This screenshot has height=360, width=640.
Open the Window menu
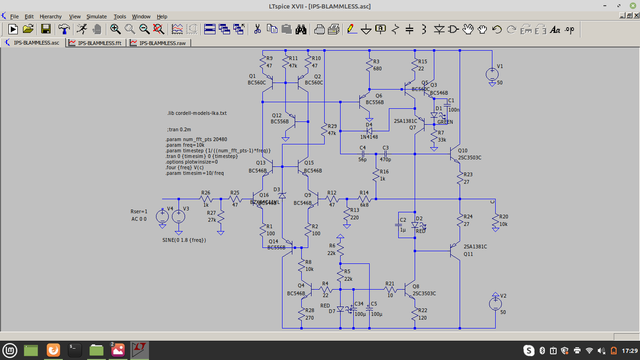click(141, 16)
